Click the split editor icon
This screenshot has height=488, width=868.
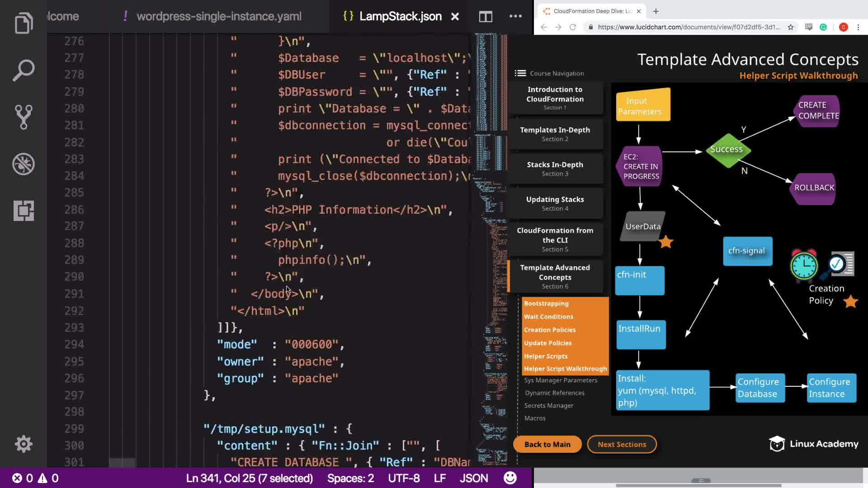[x=486, y=17]
